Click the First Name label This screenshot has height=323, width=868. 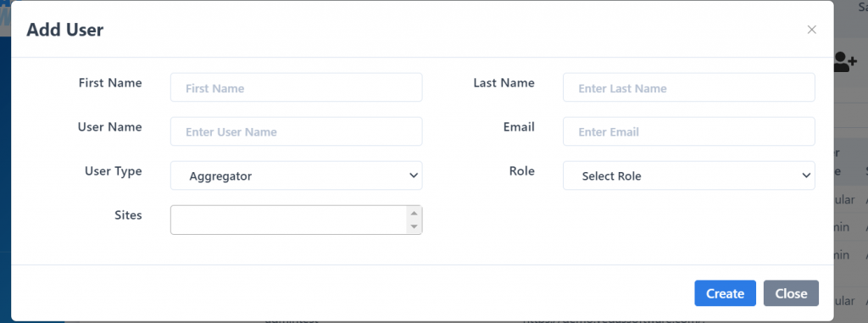[110, 83]
